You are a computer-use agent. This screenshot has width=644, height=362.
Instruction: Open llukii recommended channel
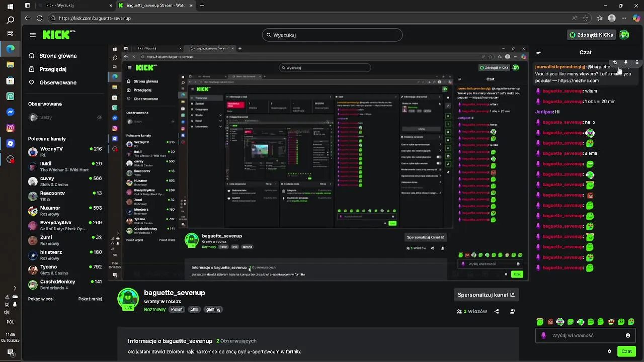(65, 166)
